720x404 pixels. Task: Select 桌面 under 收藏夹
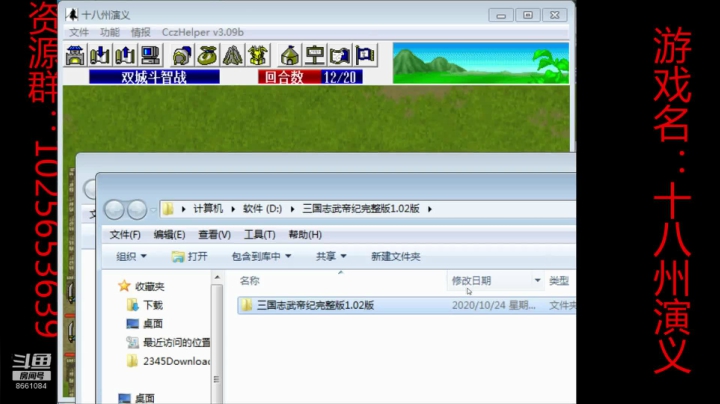[153, 324]
